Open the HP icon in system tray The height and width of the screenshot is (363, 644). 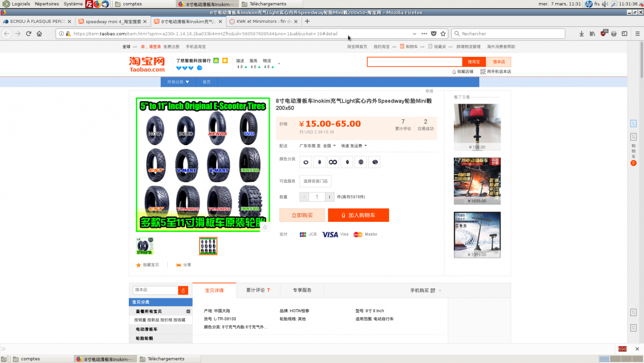[589, 4]
